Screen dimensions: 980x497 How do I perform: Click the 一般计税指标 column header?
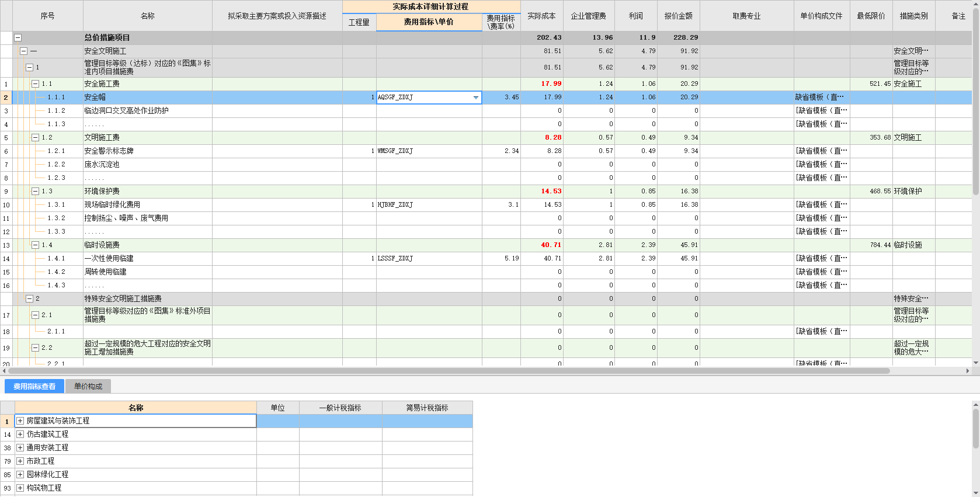pyautogui.click(x=340, y=408)
